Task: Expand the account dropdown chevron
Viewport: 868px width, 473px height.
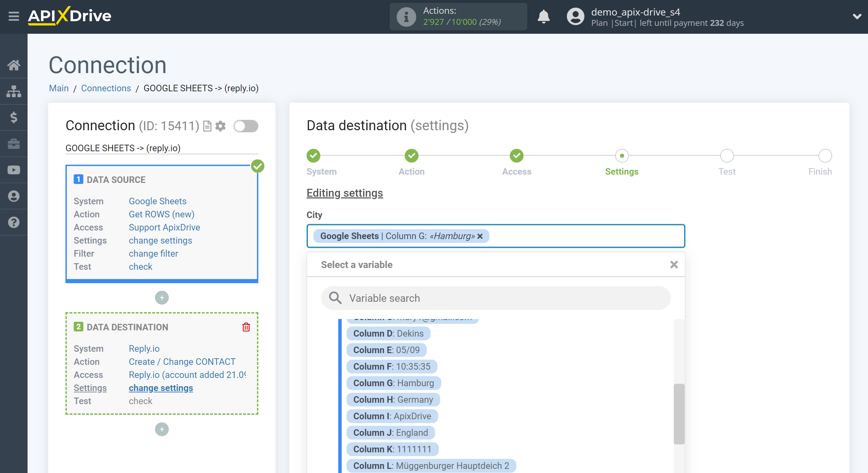Action: coord(857,16)
